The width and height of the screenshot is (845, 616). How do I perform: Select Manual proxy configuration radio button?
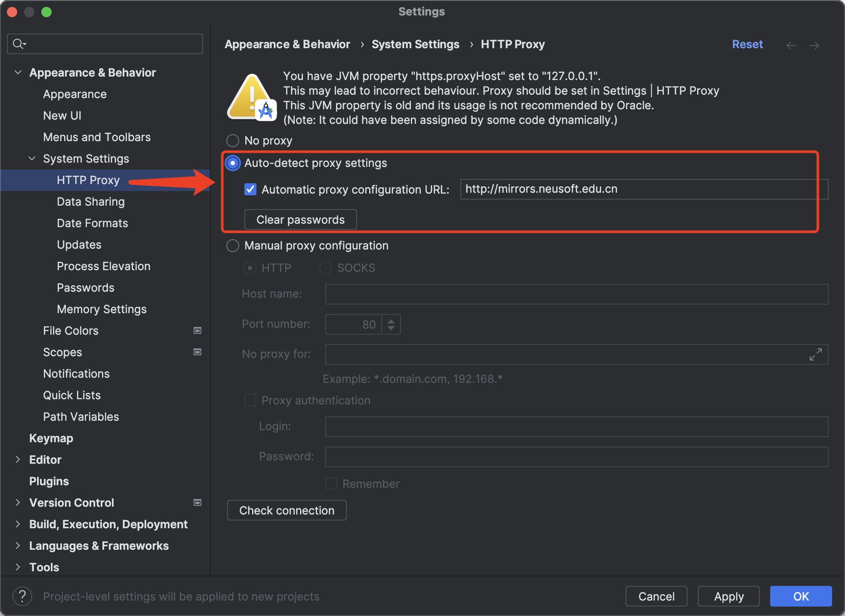233,246
